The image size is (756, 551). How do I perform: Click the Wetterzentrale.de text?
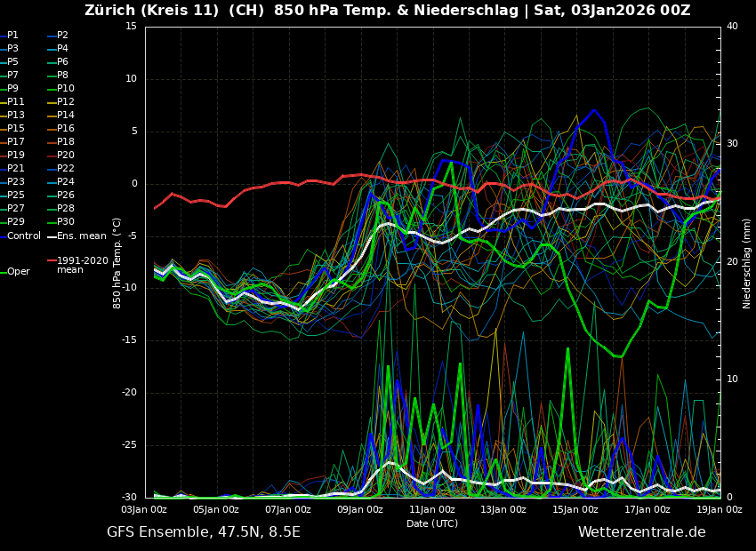(641, 532)
